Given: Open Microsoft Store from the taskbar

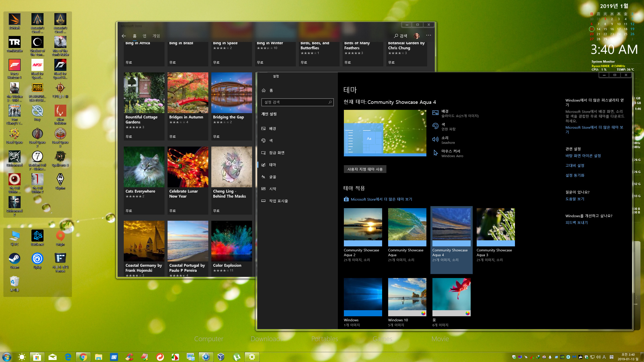Looking at the screenshot, I should click(x=37, y=357).
